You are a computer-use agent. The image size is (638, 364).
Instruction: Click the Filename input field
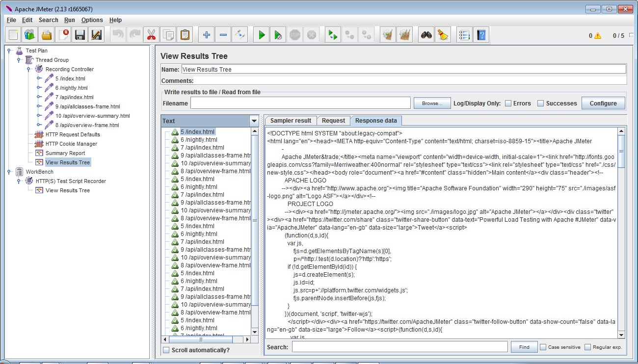click(300, 103)
